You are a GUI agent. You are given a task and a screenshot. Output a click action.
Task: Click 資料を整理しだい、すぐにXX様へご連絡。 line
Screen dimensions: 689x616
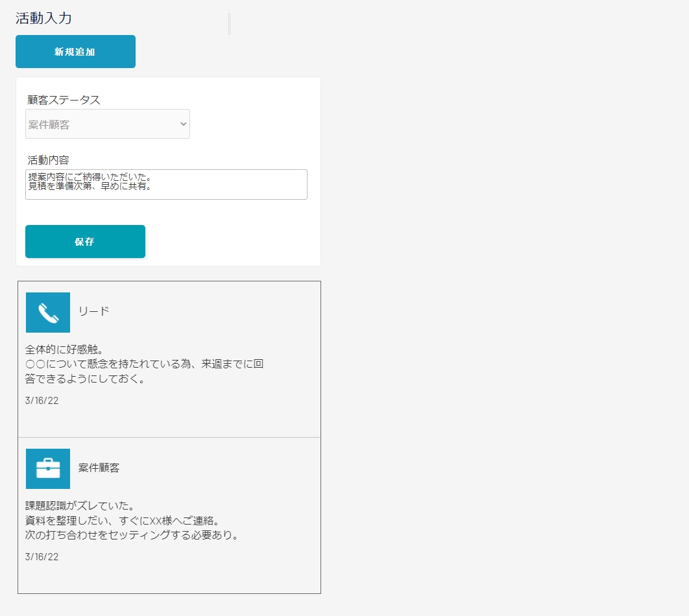click(x=122, y=521)
